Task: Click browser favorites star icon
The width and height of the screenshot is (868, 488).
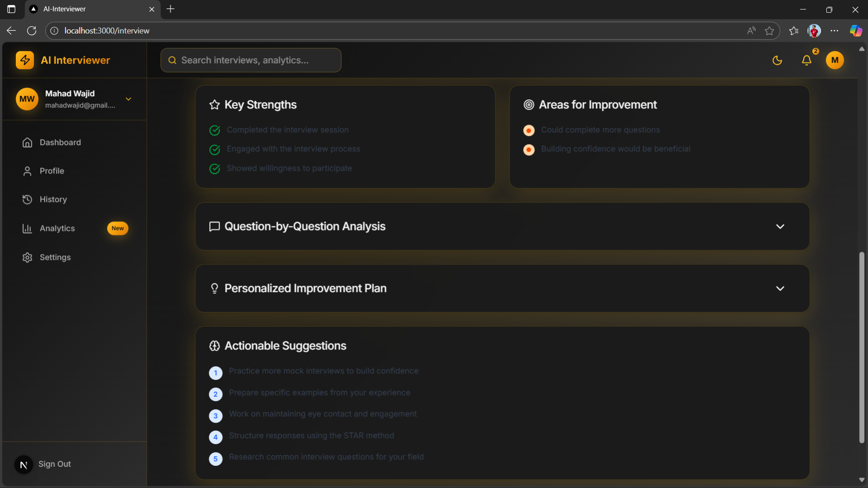Action: tap(769, 31)
